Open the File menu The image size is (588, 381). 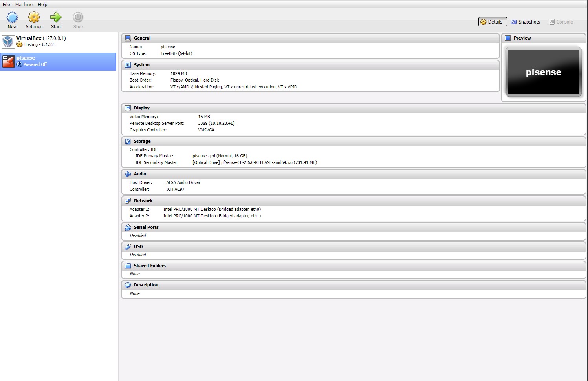[6, 4]
